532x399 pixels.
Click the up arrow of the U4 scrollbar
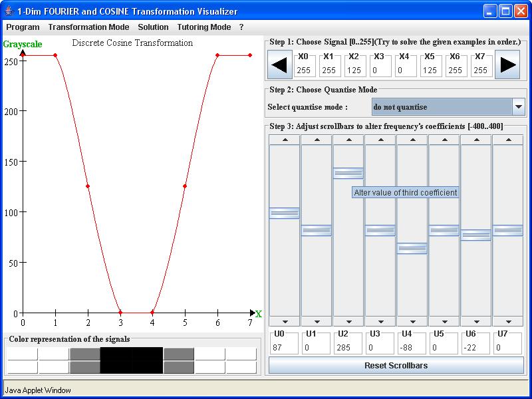412,140
